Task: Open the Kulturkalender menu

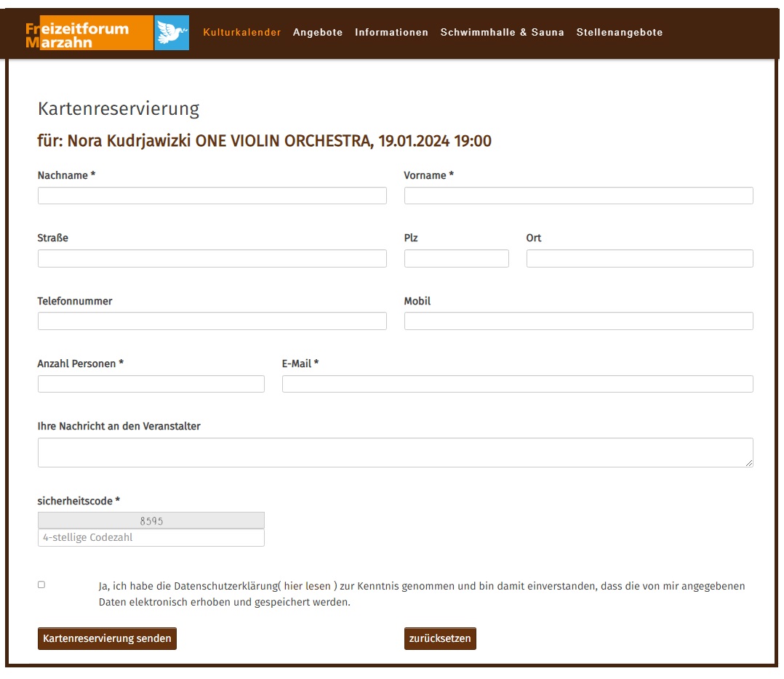Action: point(242,33)
